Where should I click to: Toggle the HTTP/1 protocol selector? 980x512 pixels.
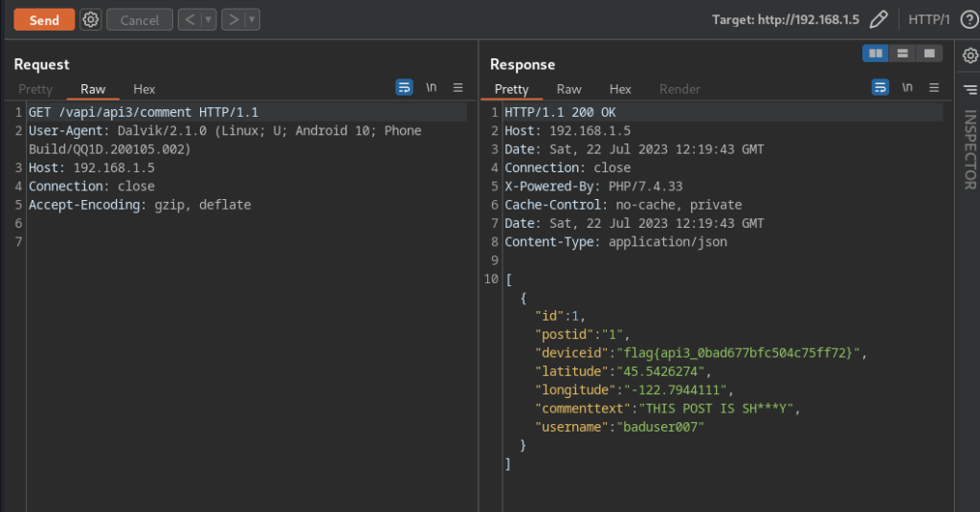(928, 19)
